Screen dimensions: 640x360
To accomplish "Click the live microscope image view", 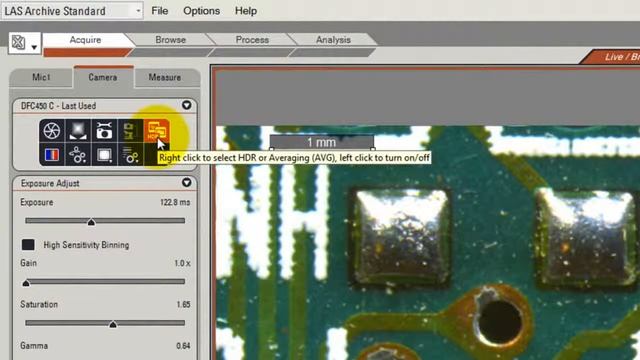I will 428,243.
